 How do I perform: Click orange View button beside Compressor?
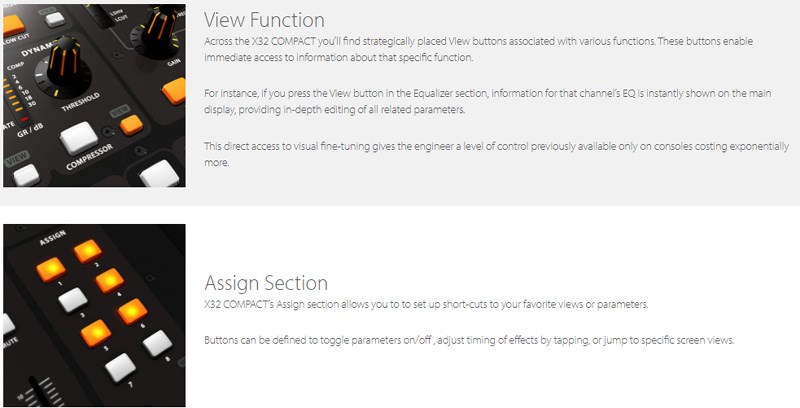[132, 125]
